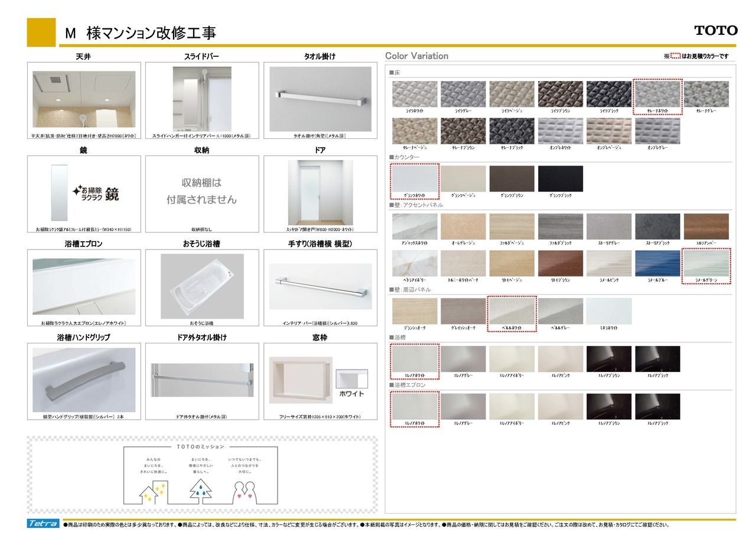This screenshot has width=756, height=535.
Task: Choose エレノアホワイト in the 浴槽 row
Action: (415, 359)
